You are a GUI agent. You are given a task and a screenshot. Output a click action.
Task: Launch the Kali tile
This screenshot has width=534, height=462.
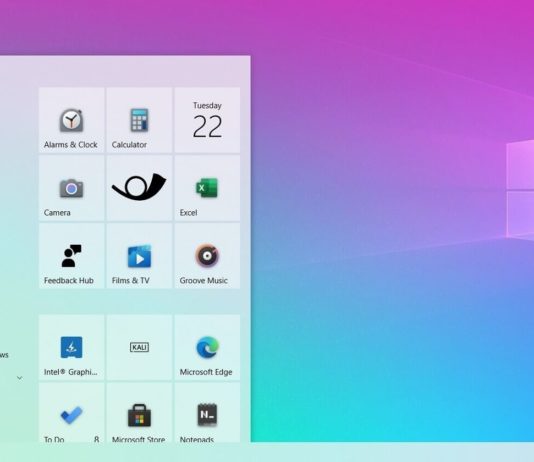139,347
